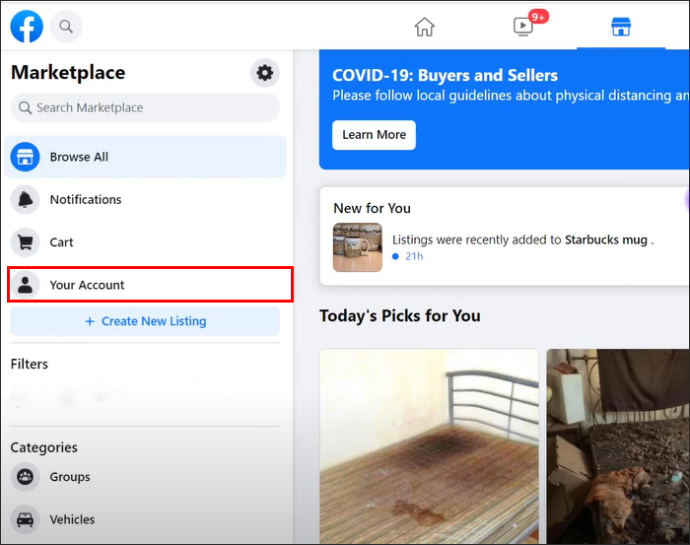Open the bed frame listing photo
This screenshot has height=545, width=690.
[x=429, y=446]
